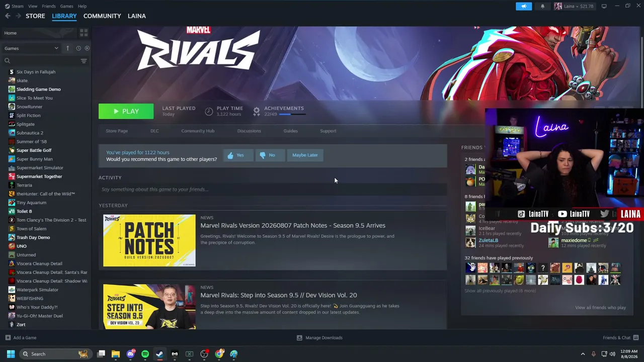Show all previously played friends
The height and width of the screenshot is (362, 644).
click(x=500, y=291)
